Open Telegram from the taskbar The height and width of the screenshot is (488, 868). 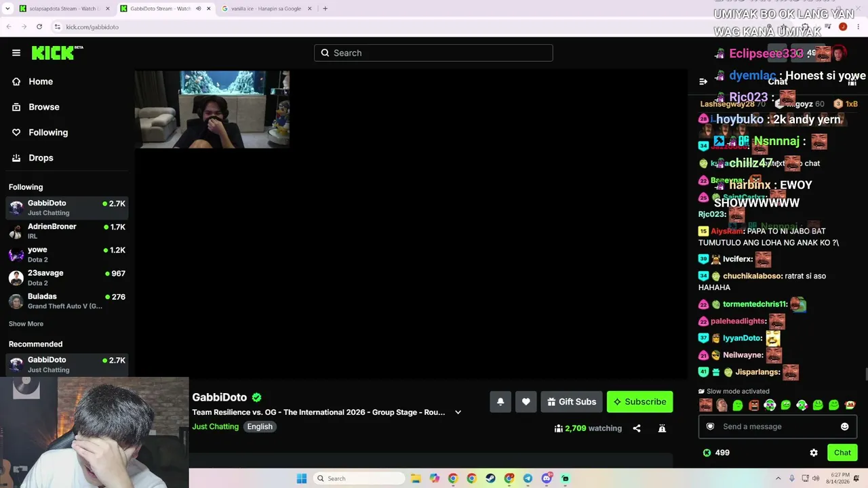(528, 479)
